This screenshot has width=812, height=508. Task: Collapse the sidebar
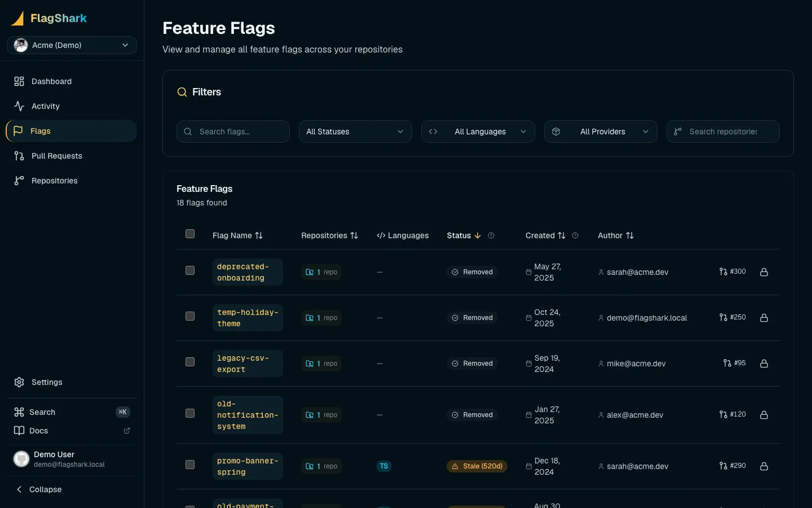[x=71, y=489]
